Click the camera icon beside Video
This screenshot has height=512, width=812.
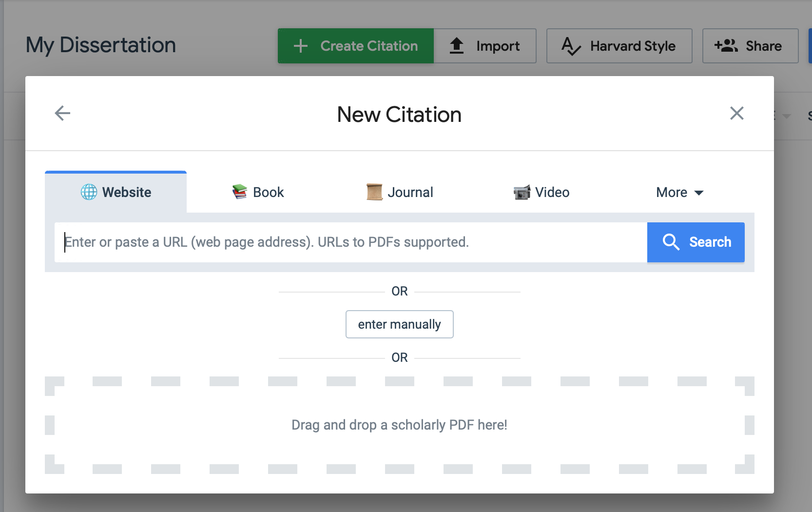click(522, 193)
